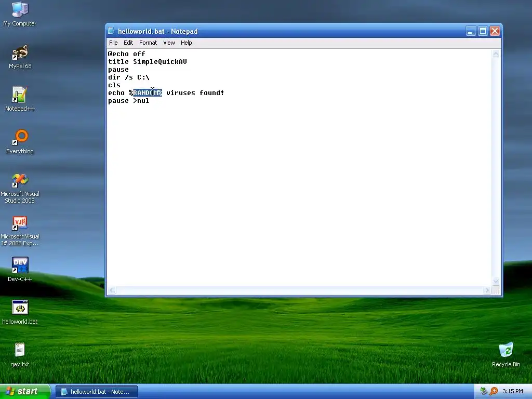Image resolution: width=532 pixels, height=399 pixels.
Task: Open the Recycle Bin
Action: pos(506,354)
